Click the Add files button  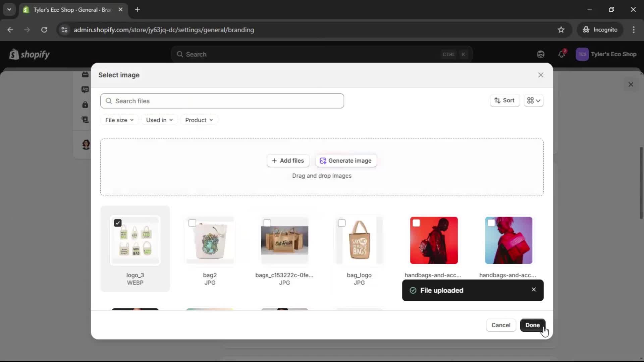[288, 161]
